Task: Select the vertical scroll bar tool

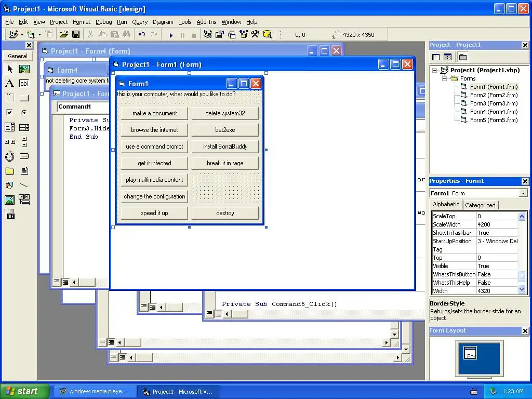Action: [24, 142]
